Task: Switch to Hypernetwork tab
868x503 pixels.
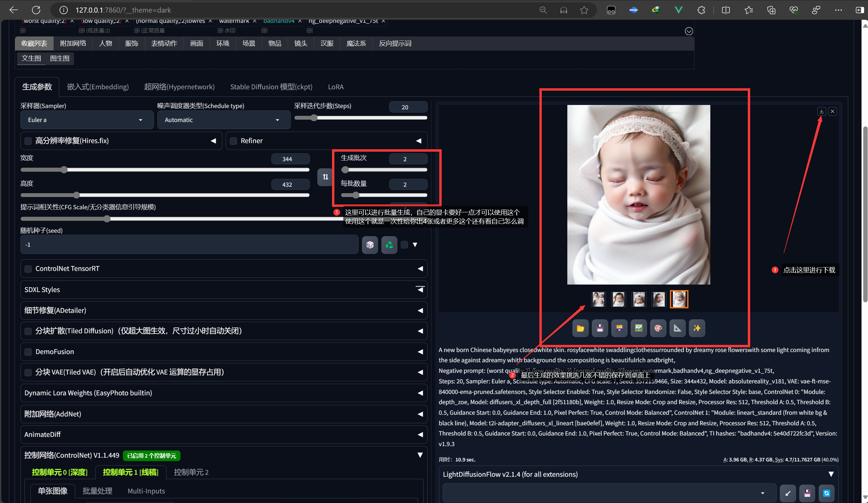Action: click(x=179, y=87)
